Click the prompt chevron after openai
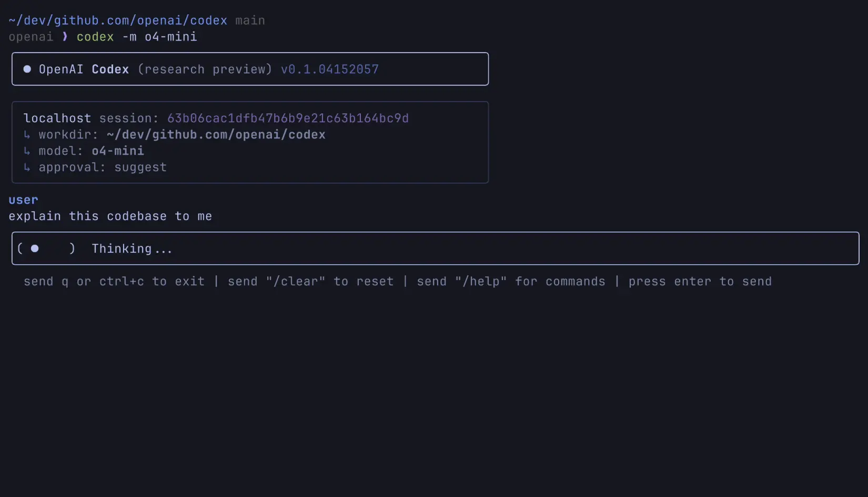This screenshot has width=868, height=497. pyautogui.click(x=65, y=36)
